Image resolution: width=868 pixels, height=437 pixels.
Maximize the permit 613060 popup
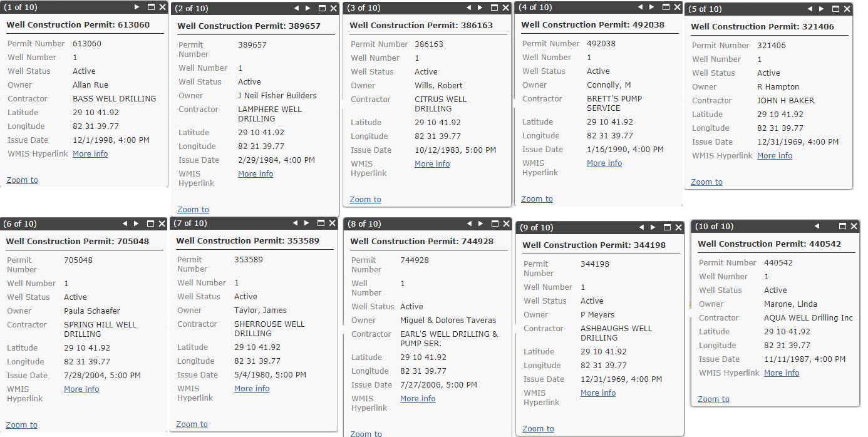pyautogui.click(x=151, y=7)
